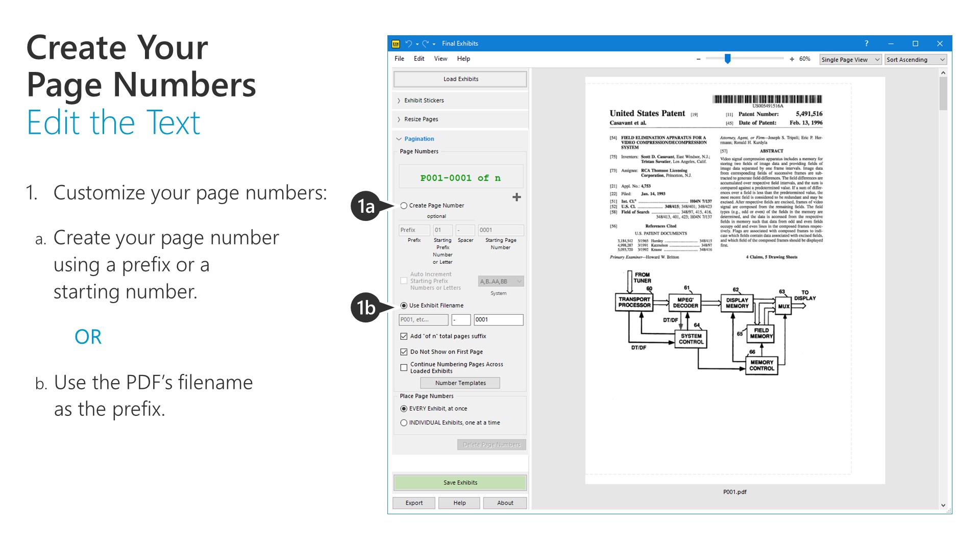This screenshot has width=980, height=551.
Task: Click the Redo icon in the title bar
Action: point(425,43)
